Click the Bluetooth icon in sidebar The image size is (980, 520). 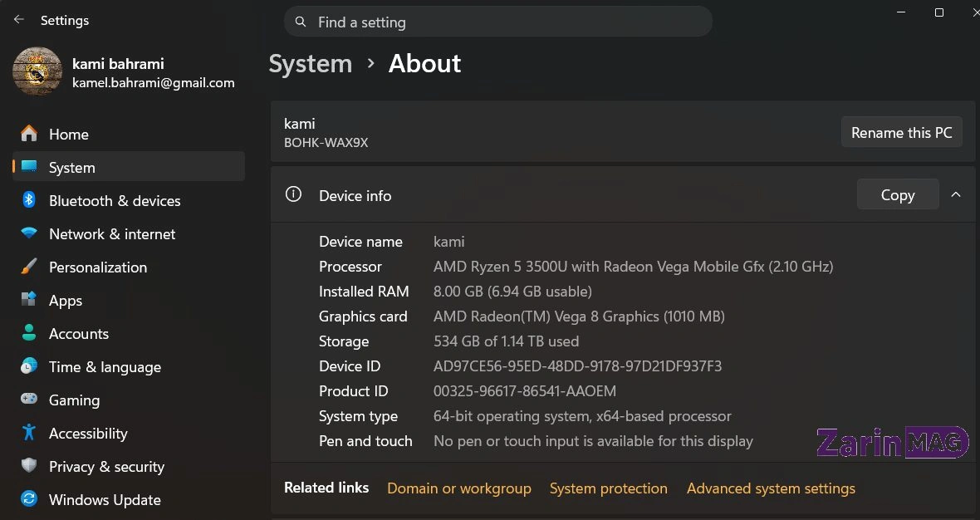29,200
